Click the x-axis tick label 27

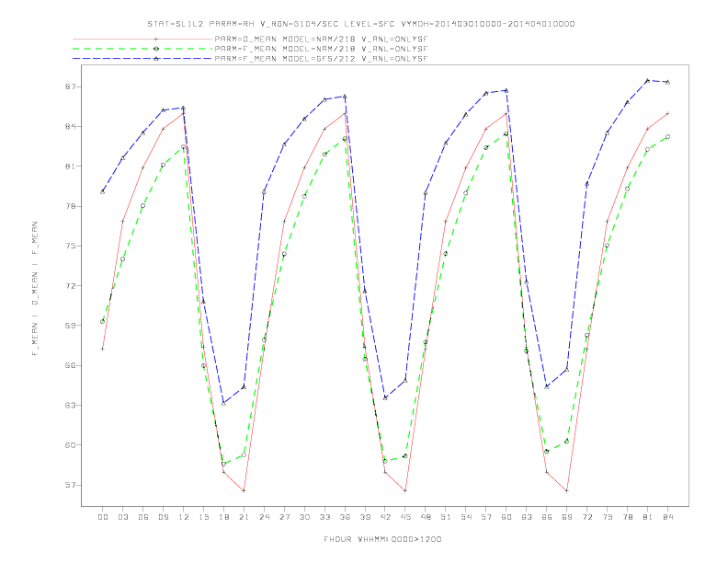284,517
